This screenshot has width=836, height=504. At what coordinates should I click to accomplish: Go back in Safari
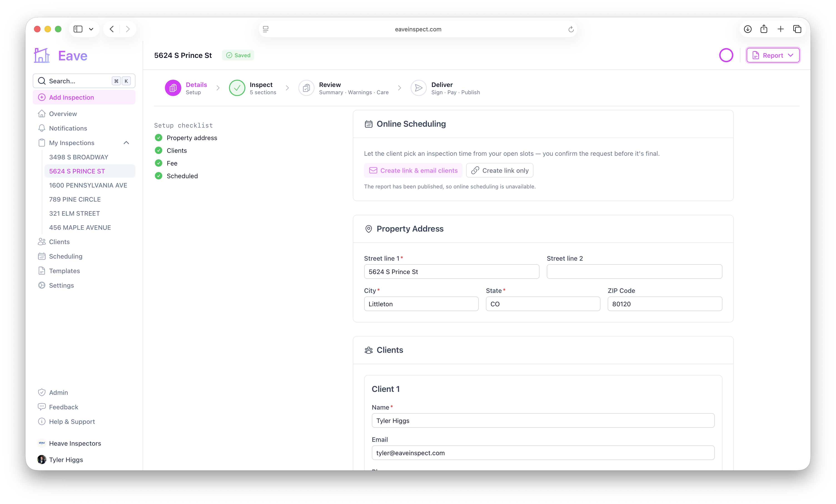click(x=112, y=29)
